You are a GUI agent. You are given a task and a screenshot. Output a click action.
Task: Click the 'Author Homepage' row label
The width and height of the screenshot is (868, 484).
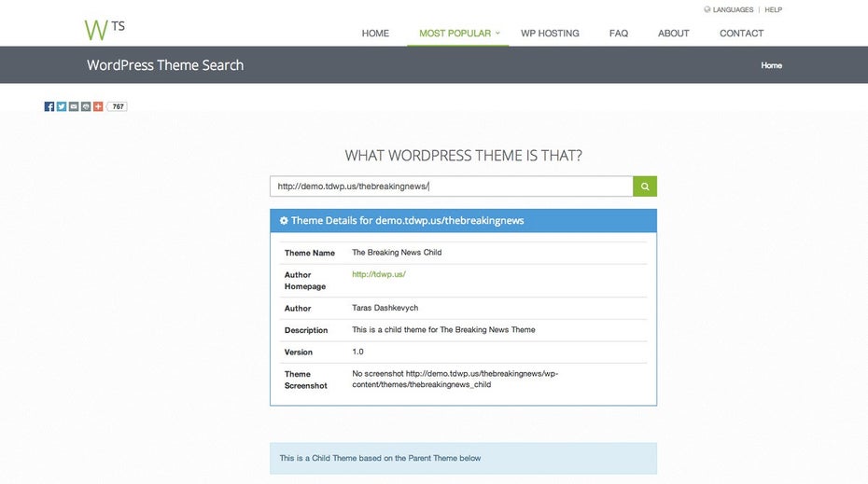pos(305,281)
